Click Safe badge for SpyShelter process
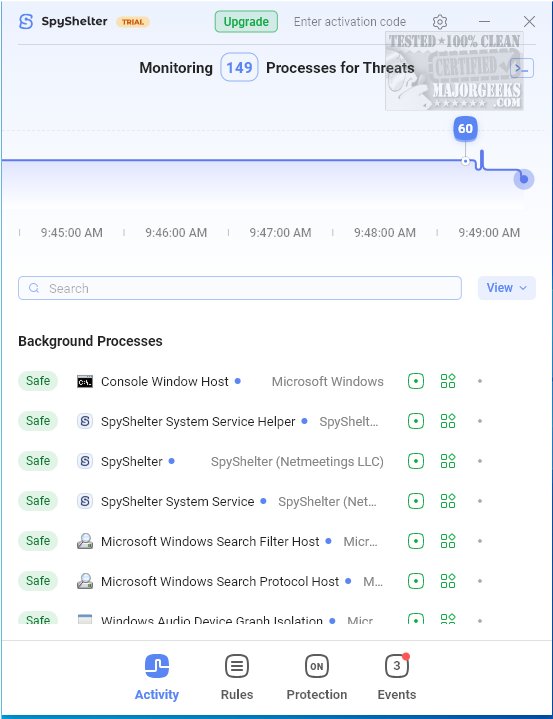Viewport: 553px width, 719px height. pyautogui.click(x=38, y=461)
